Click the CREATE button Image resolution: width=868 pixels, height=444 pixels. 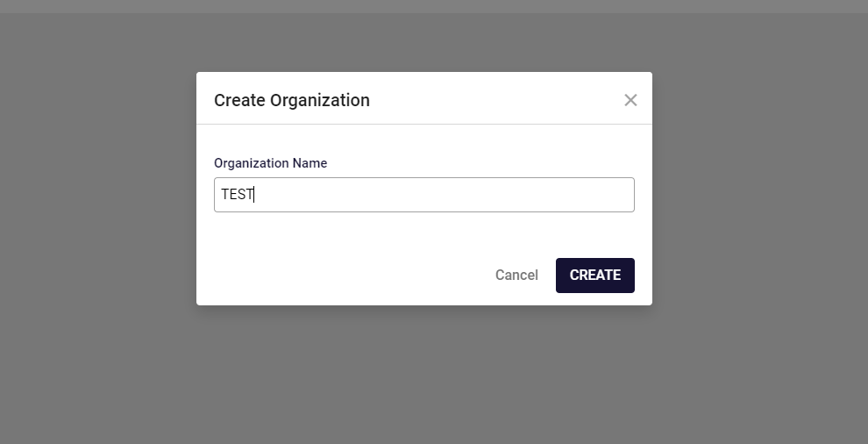pos(594,275)
